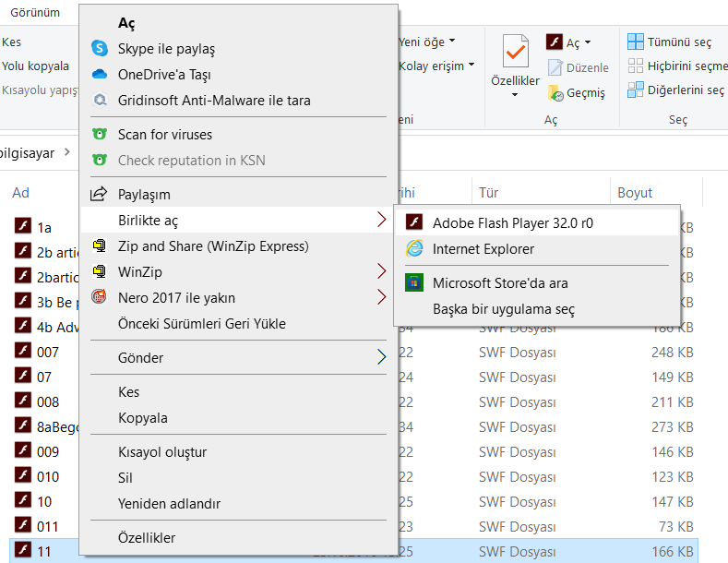Image resolution: width=728 pixels, height=563 pixels.
Task: Click the Skype icon in context menu
Action: (x=100, y=48)
